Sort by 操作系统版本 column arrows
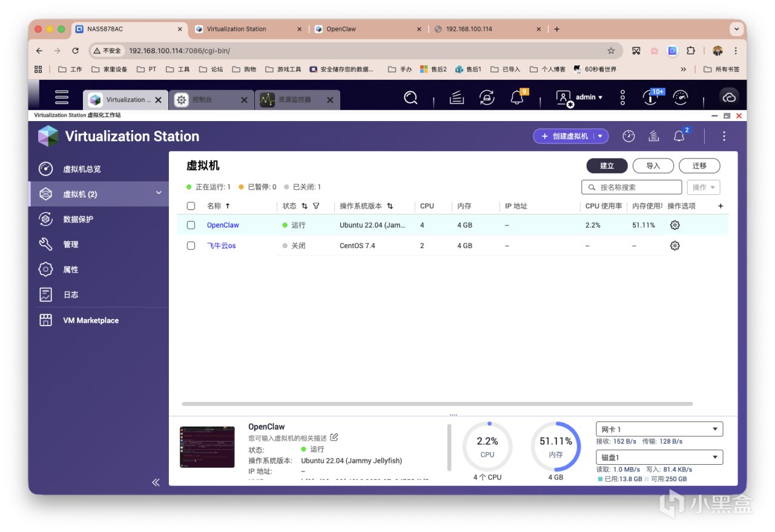This screenshot has height=532, width=775. (390, 206)
